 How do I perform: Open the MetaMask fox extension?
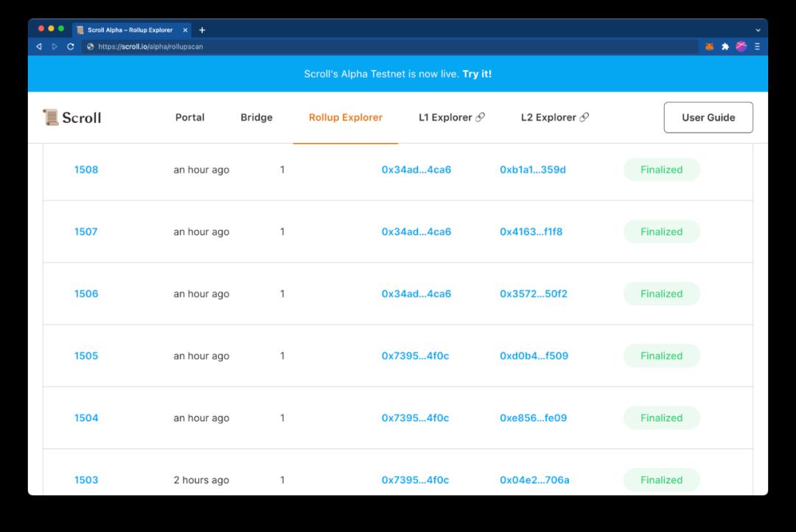[709, 46]
